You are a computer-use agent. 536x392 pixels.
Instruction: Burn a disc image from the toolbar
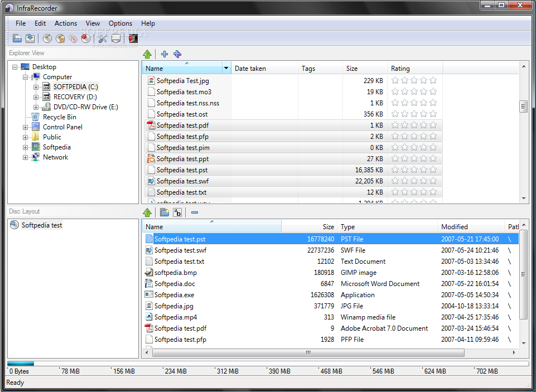[60, 38]
